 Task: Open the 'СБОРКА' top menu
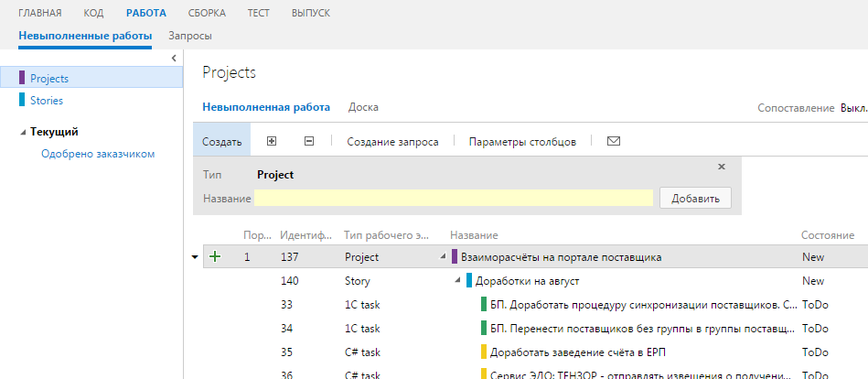[x=207, y=14]
